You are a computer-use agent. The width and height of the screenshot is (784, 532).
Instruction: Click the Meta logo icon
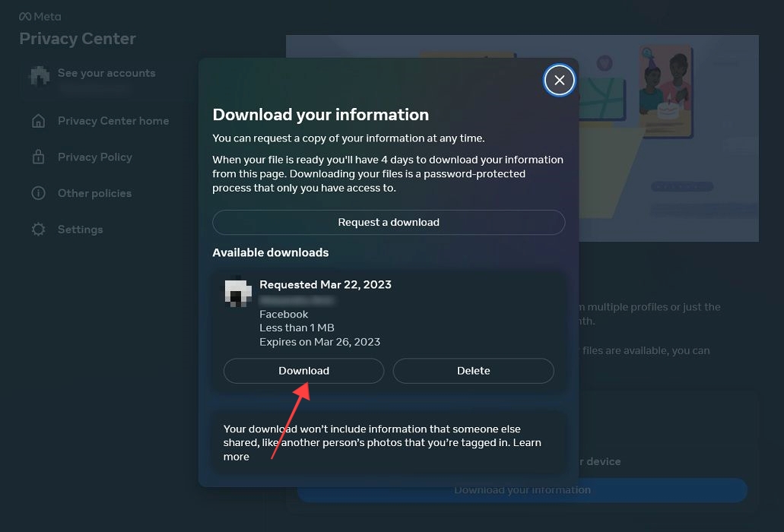[x=24, y=15]
